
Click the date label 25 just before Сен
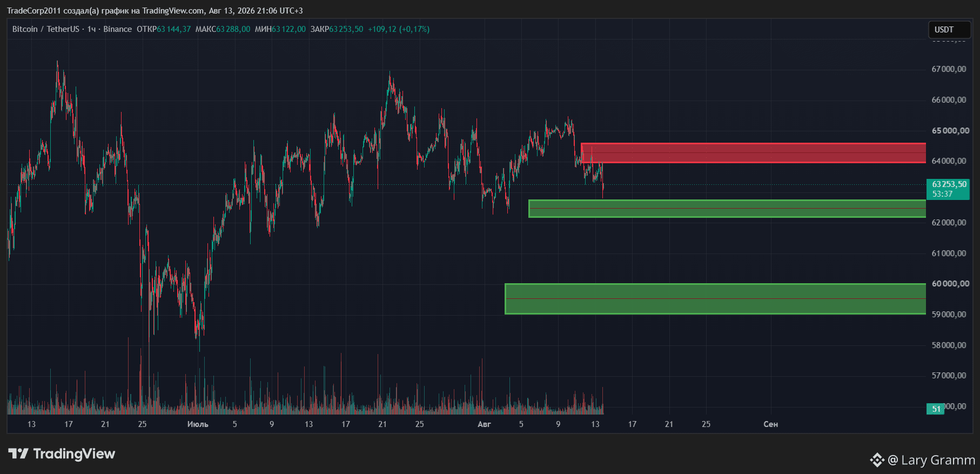click(x=706, y=424)
